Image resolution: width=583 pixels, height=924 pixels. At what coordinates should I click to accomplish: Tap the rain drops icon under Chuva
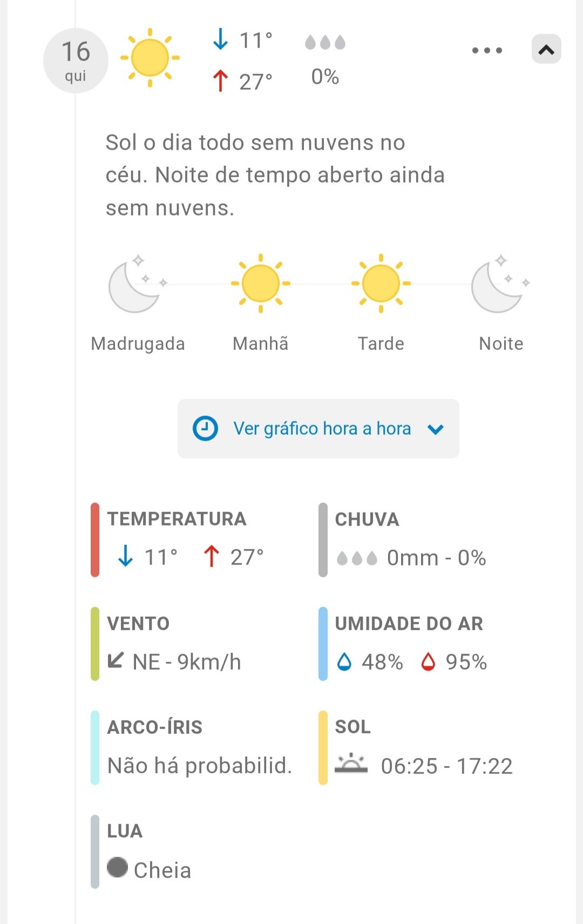(x=357, y=558)
